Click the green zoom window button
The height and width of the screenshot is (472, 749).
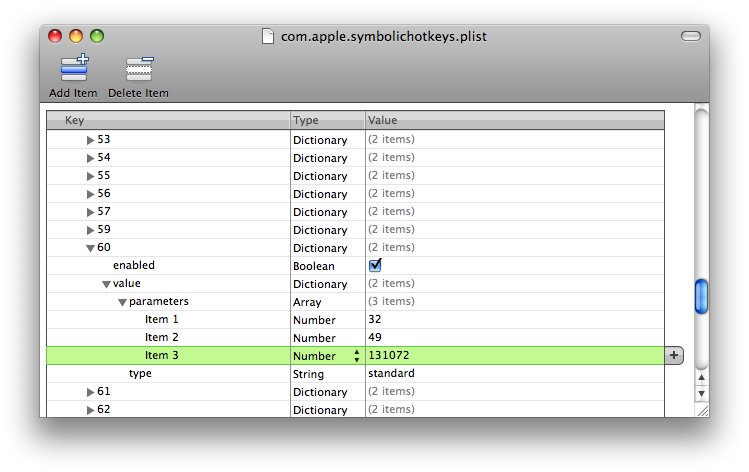pyautogui.click(x=97, y=36)
